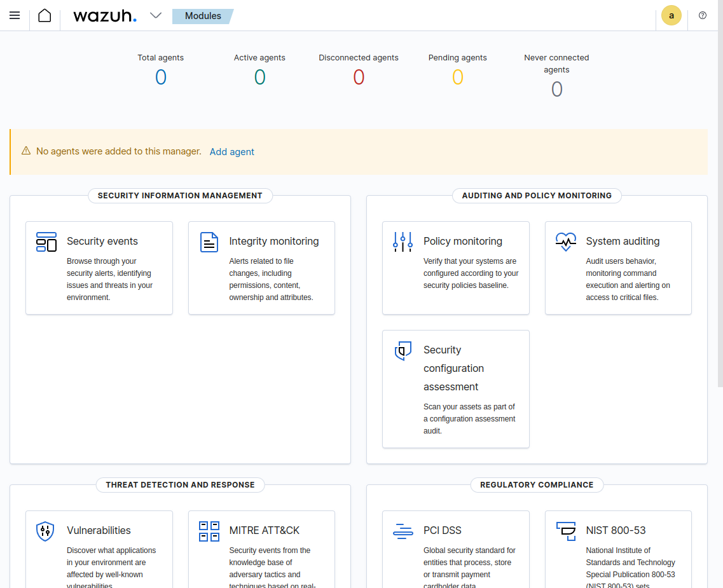Click the Integrity monitoring document icon
The image size is (723, 588).
(x=209, y=242)
